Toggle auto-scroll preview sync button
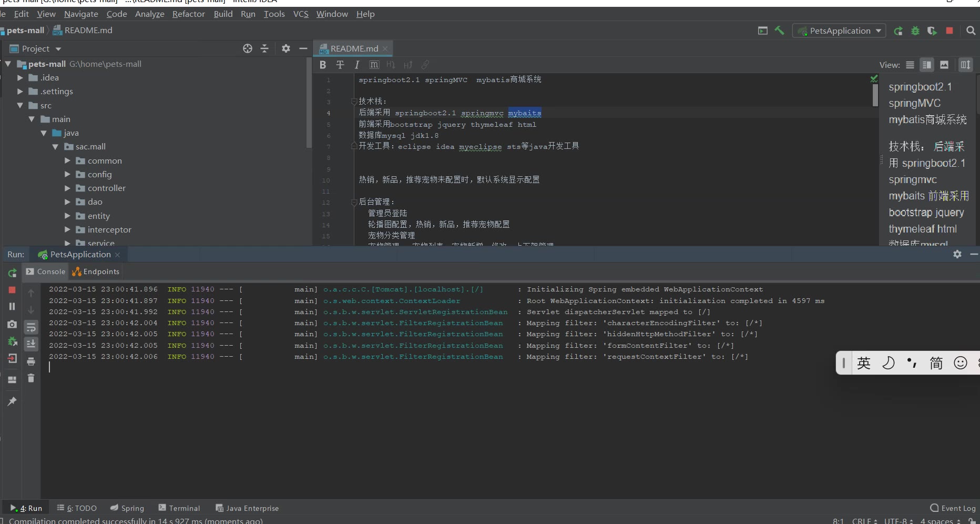Image resolution: width=980 pixels, height=524 pixels. 965,65
